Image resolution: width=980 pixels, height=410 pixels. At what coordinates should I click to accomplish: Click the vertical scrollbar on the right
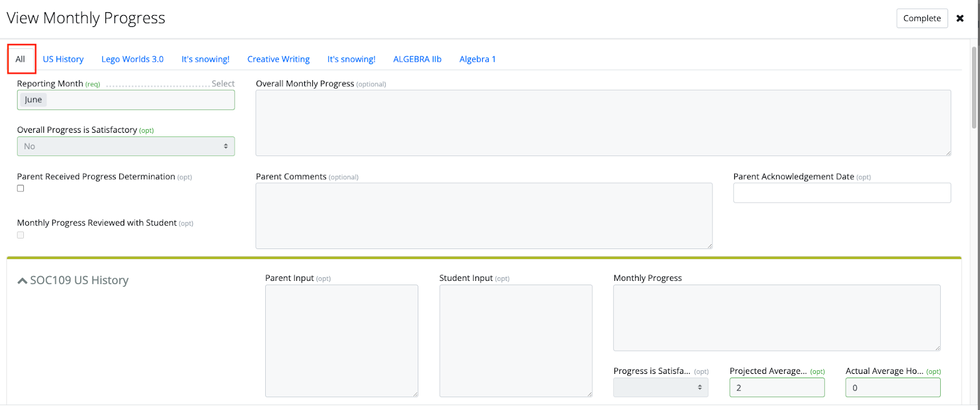(x=974, y=87)
